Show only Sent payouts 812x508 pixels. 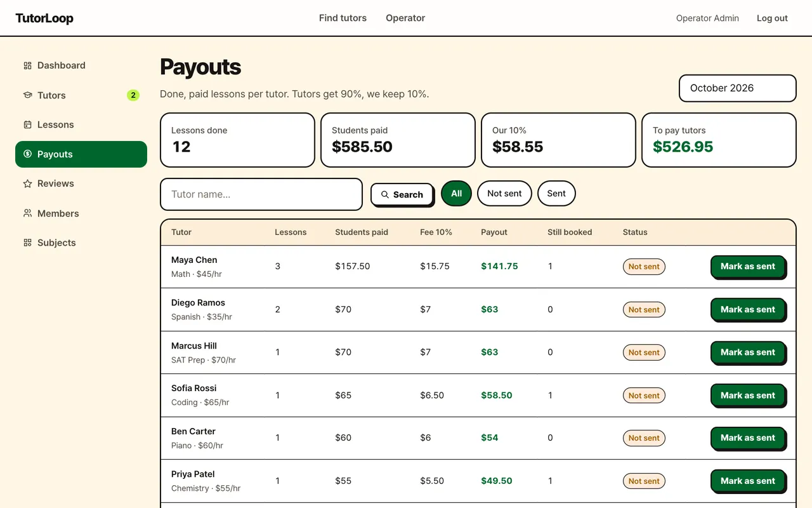pyautogui.click(x=556, y=194)
